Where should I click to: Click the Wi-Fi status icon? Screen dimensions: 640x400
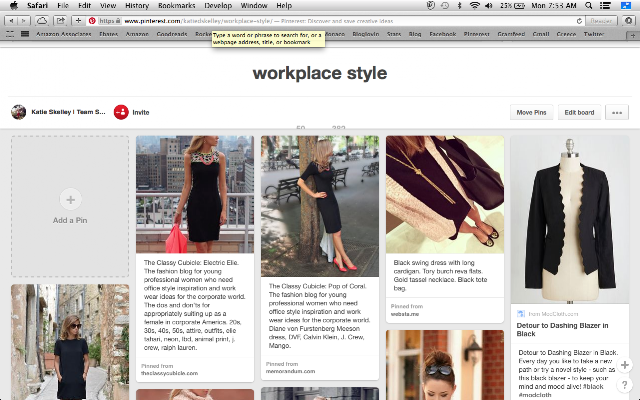pos(474,5)
